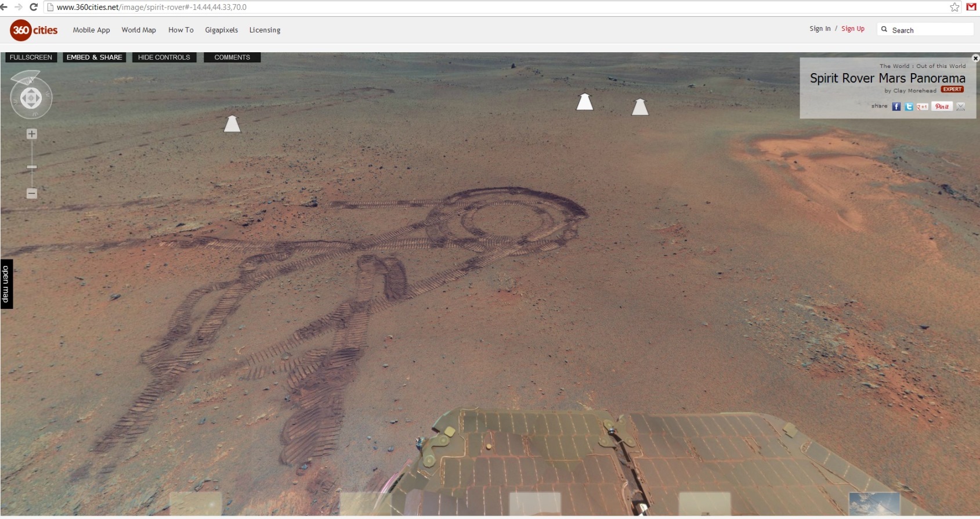Click the Google +1 share icon
This screenshot has height=519, width=980.
tap(922, 107)
